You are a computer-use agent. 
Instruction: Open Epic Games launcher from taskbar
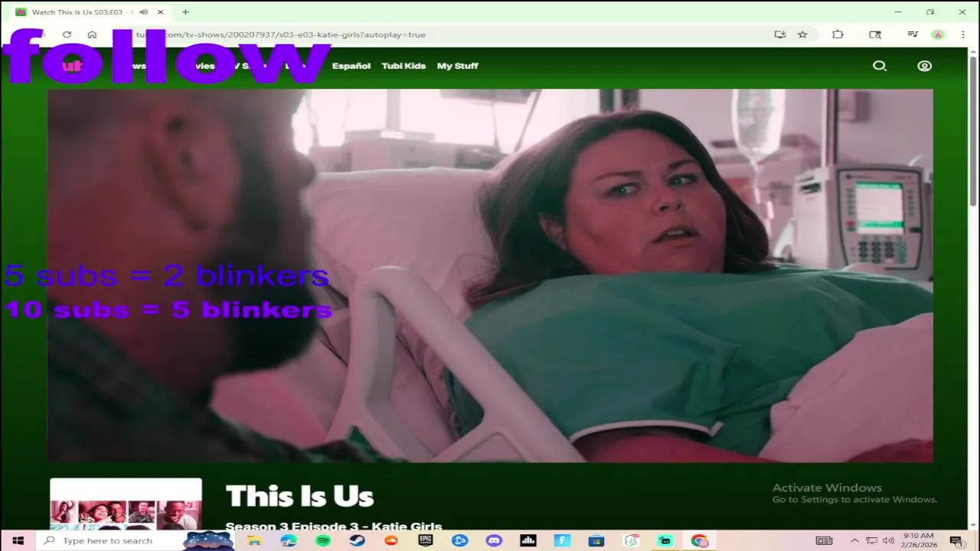(426, 540)
